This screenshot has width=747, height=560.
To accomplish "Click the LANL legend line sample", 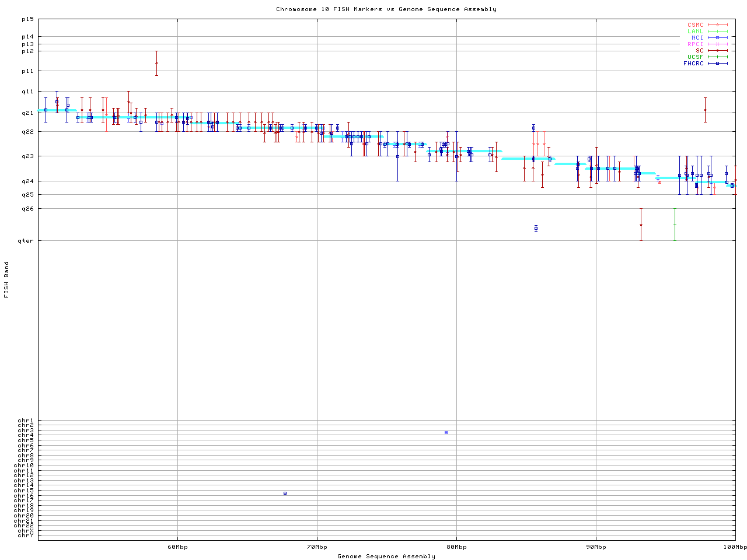I will 717,32.
